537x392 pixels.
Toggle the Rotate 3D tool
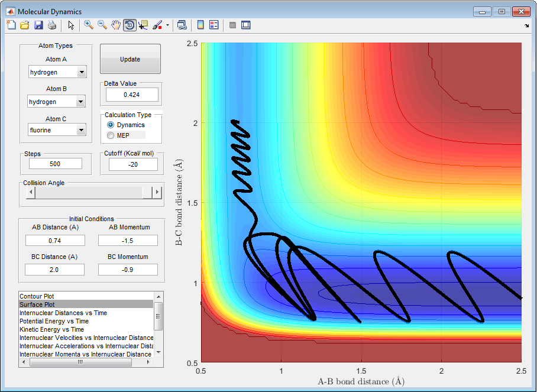pyautogui.click(x=130, y=25)
